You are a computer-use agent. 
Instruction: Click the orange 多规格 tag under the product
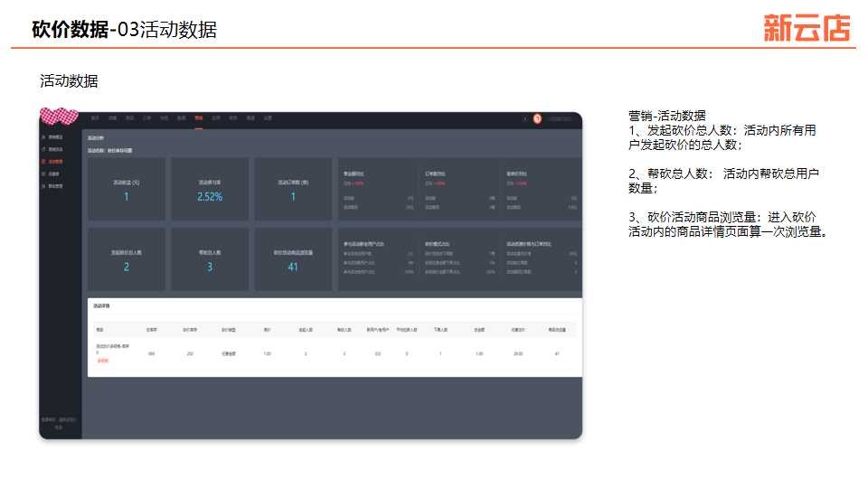pyautogui.click(x=102, y=361)
